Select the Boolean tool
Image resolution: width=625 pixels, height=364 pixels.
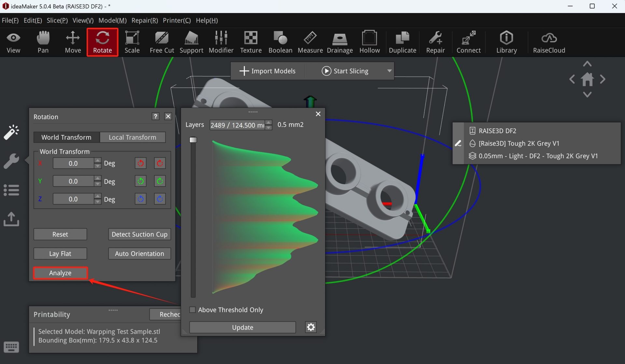[280, 42]
